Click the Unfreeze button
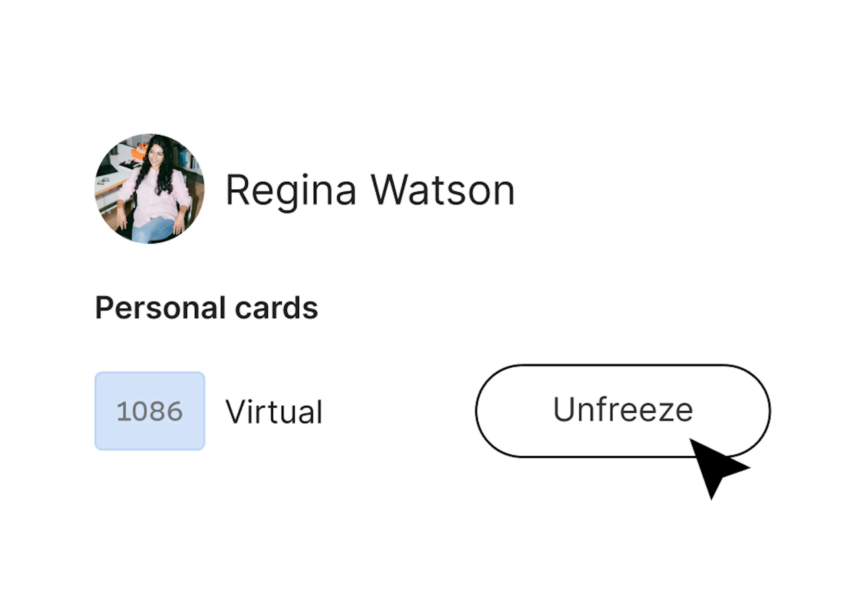 (623, 411)
